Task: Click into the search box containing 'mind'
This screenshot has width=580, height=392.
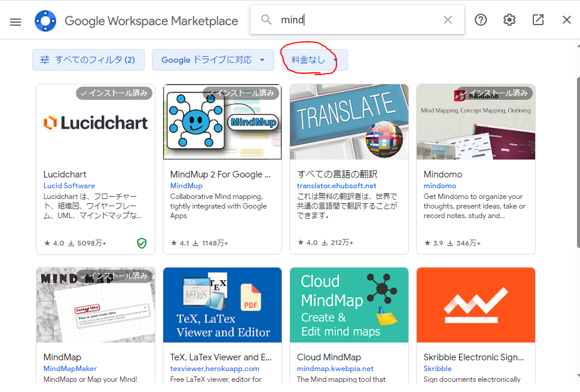Action: pos(357,20)
